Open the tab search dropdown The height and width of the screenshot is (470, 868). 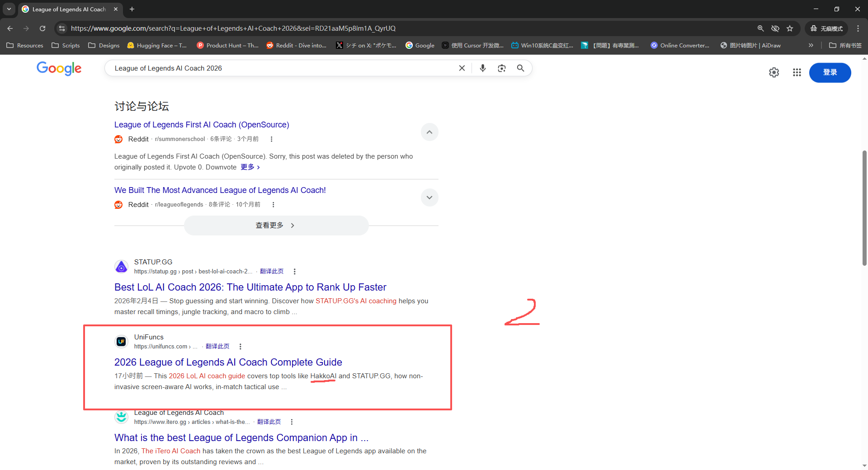pos(9,9)
